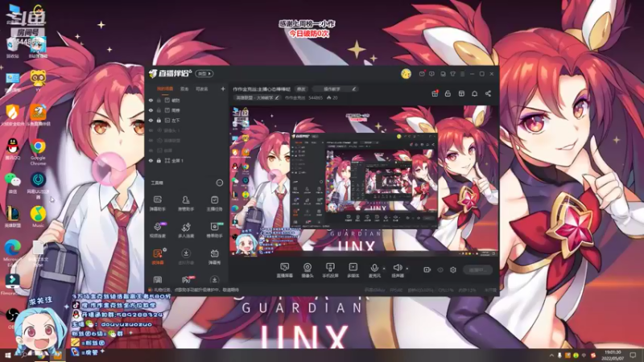Open the 主播任务 checklist tool

[214, 203]
